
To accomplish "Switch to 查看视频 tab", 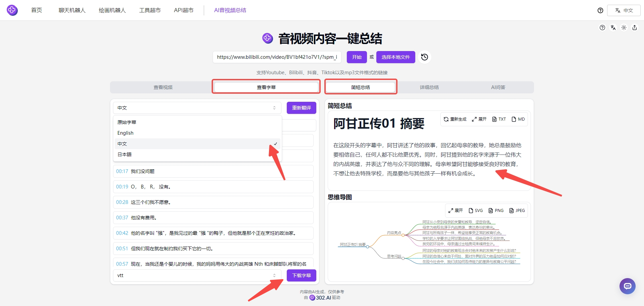I will [163, 87].
